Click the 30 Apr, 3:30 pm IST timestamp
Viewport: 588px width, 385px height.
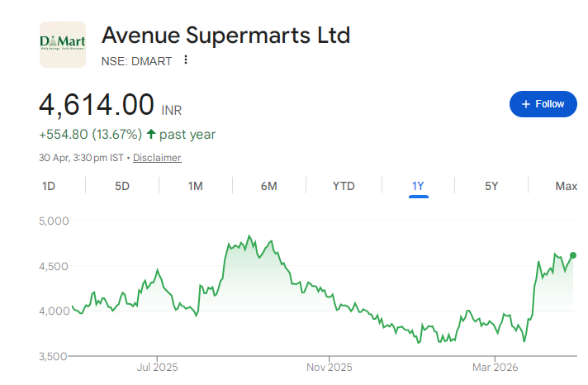click(x=81, y=158)
